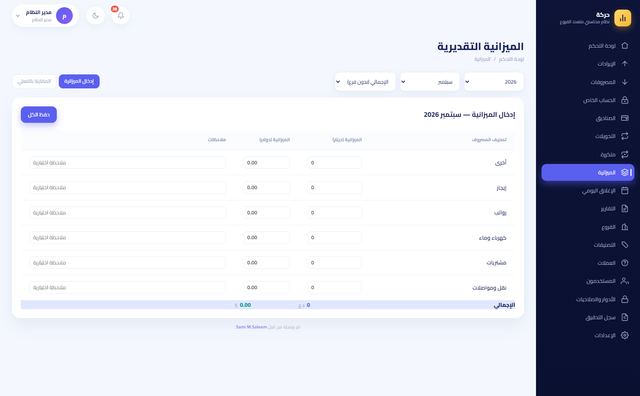Click dollar budget field for كهرباء وماء row
This screenshot has height=396, width=640.
pyautogui.click(x=266, y=238)
